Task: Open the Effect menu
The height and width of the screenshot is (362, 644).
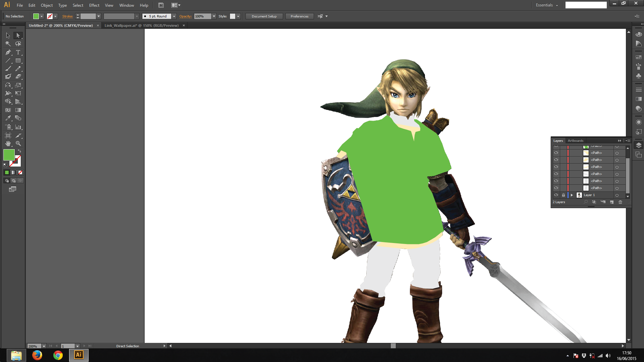Action: point(94,5)
